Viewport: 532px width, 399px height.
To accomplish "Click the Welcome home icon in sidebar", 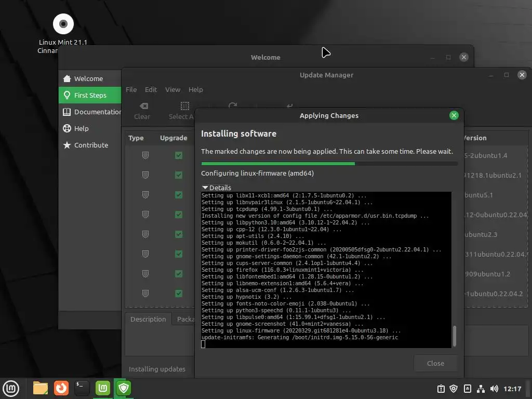I will tap(67, 78).
